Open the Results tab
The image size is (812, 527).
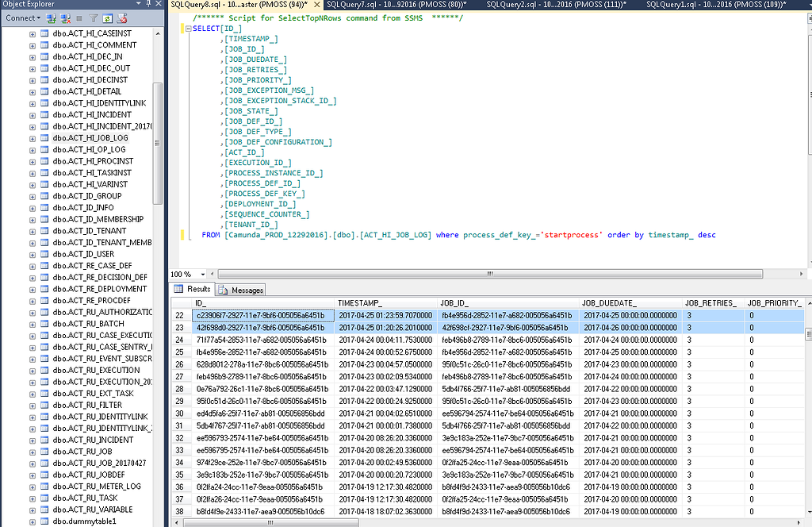pos(193,289)
